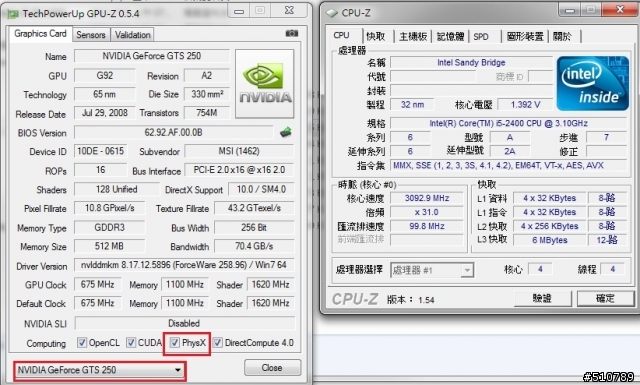This screenshot has height=385, width=640.
Task: Click the Pixel Fillrate value 10.8 GPixel/s
Action: point(109,208)
